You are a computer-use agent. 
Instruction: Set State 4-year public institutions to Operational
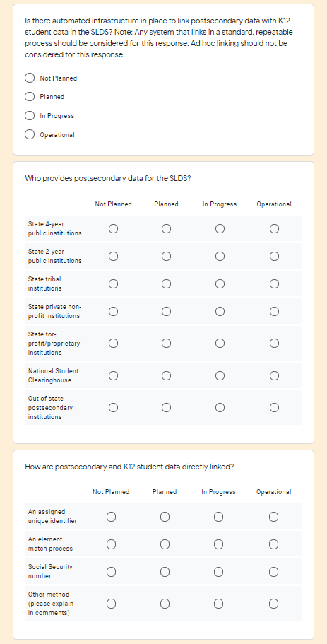pos(274,228)
